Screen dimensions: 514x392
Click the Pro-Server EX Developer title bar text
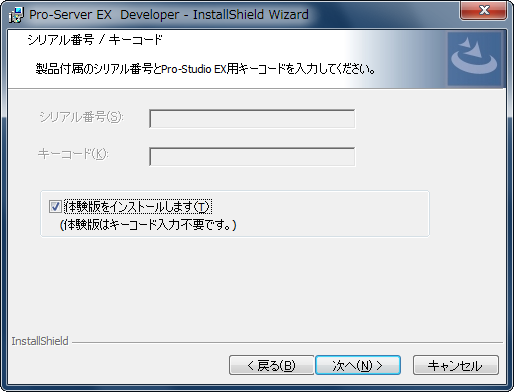click(169, 15)
